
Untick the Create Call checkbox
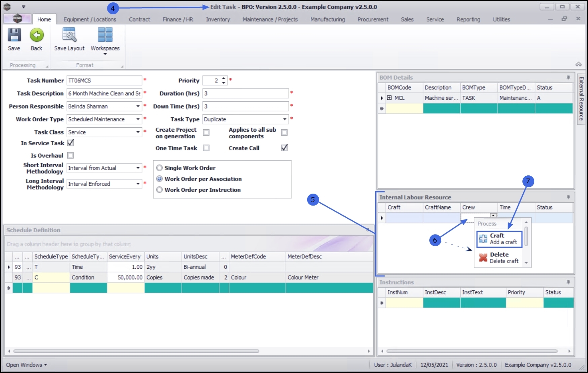point(284,148)
